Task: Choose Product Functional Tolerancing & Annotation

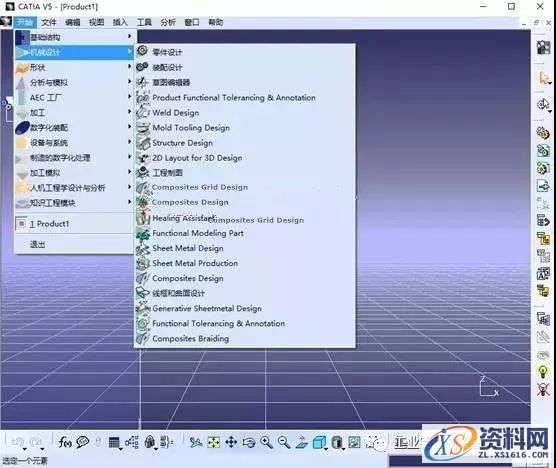Action: [245, 98]
